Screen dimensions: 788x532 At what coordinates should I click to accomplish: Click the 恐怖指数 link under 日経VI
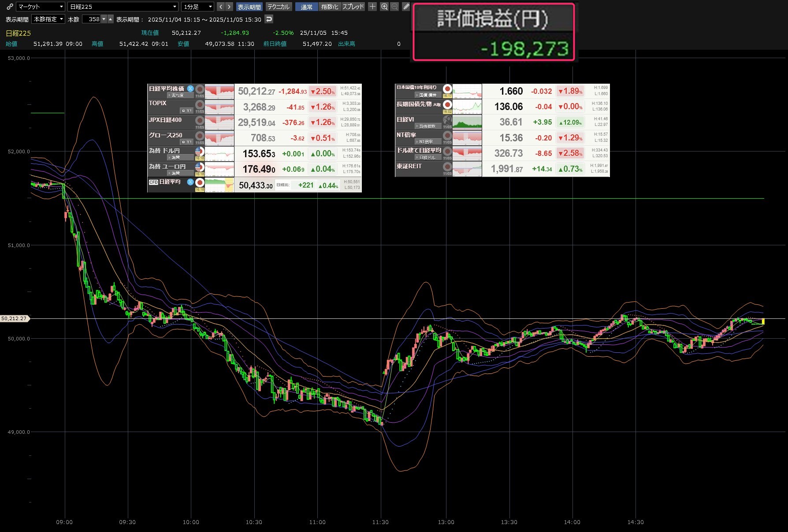427,126
